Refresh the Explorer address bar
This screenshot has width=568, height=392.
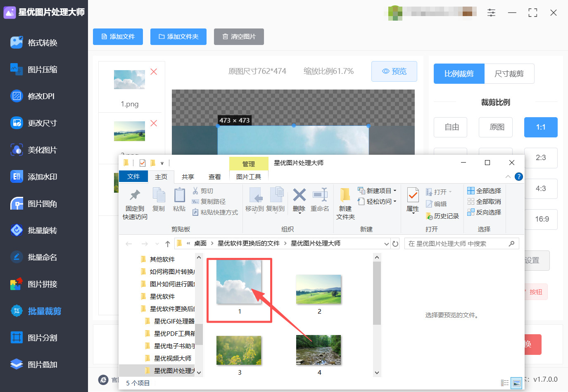click(395, 244)
